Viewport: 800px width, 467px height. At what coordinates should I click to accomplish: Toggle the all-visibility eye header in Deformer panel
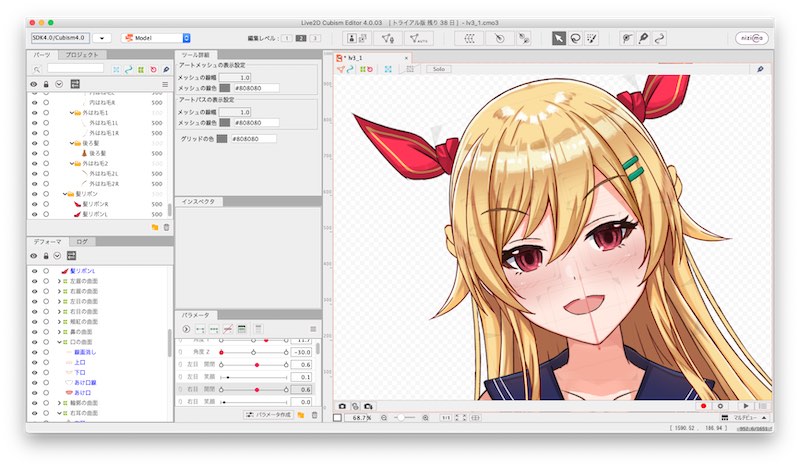point(34,256)
